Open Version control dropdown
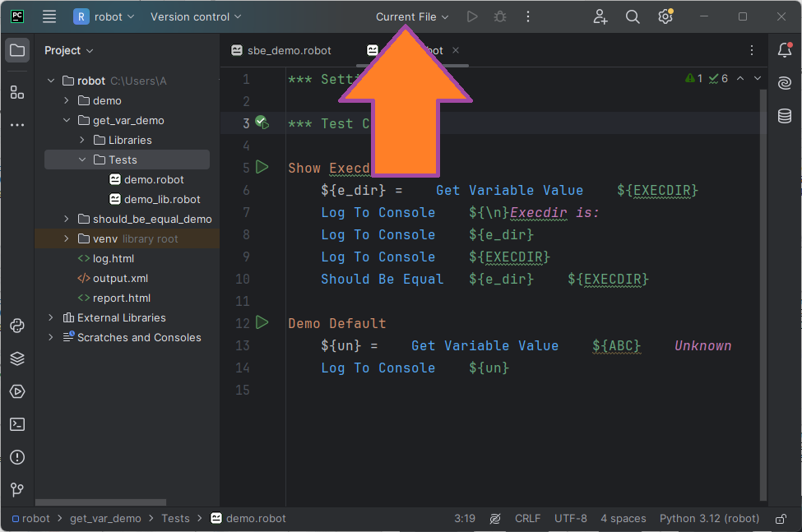 [196, 17]
